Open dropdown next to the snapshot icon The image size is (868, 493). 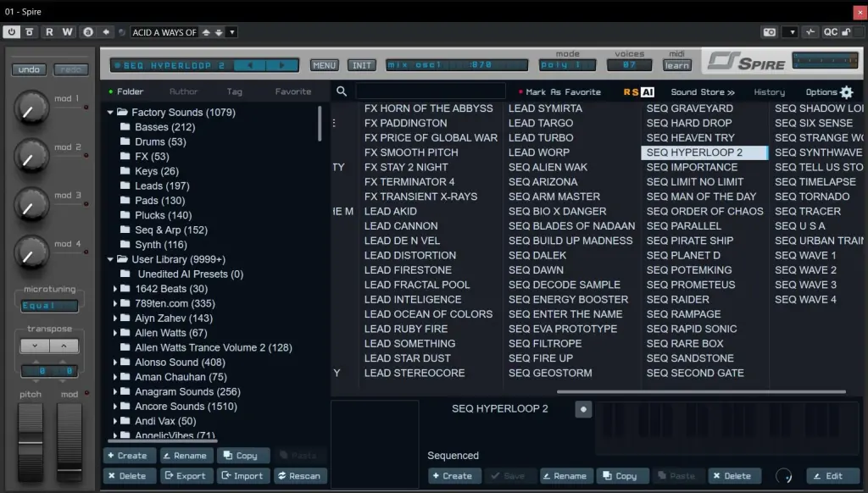click(792, 32)
